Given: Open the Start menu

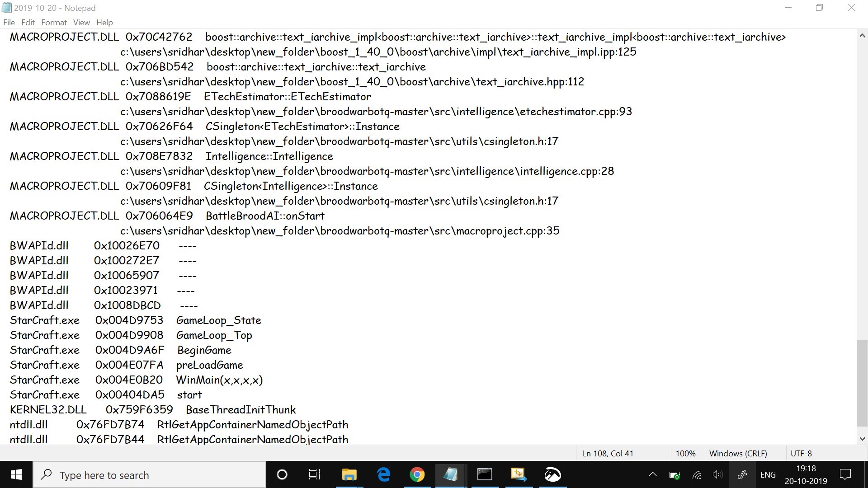Looking at the screenshot, I should [x=15, y=474].
